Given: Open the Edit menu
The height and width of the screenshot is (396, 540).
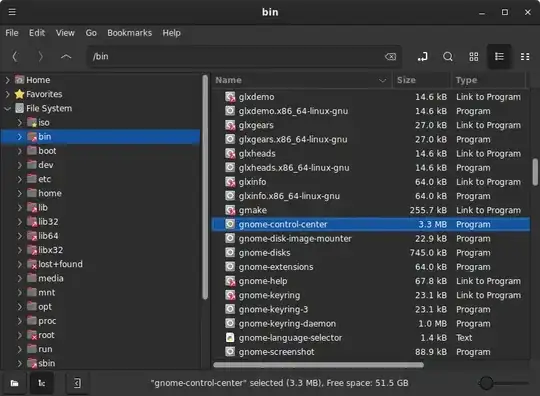Looking at the screenshot, I should pos(37,33).
